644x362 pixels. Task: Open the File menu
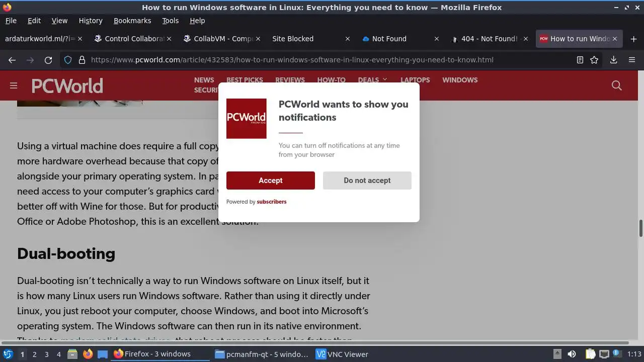[x=11, y=21]
